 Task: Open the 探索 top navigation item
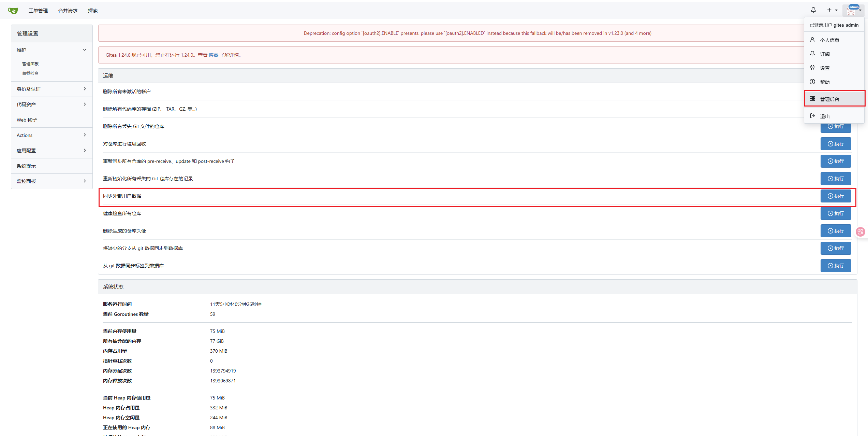click(92, 11)
